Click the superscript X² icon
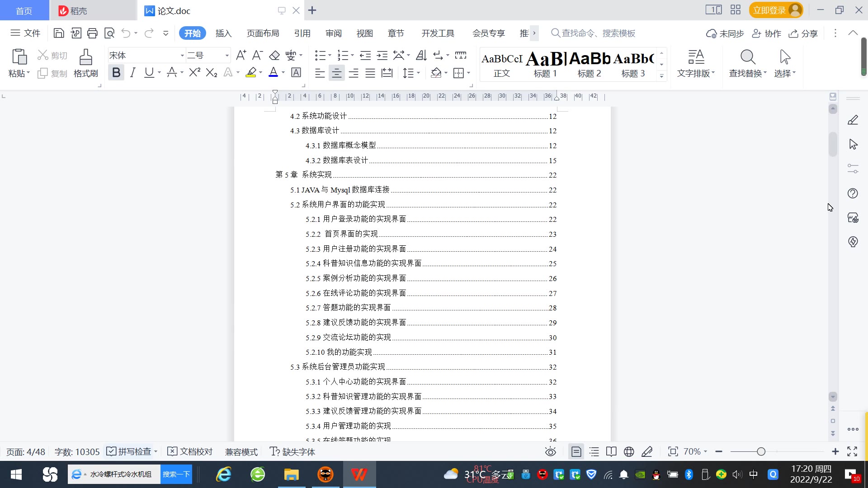 194,72
